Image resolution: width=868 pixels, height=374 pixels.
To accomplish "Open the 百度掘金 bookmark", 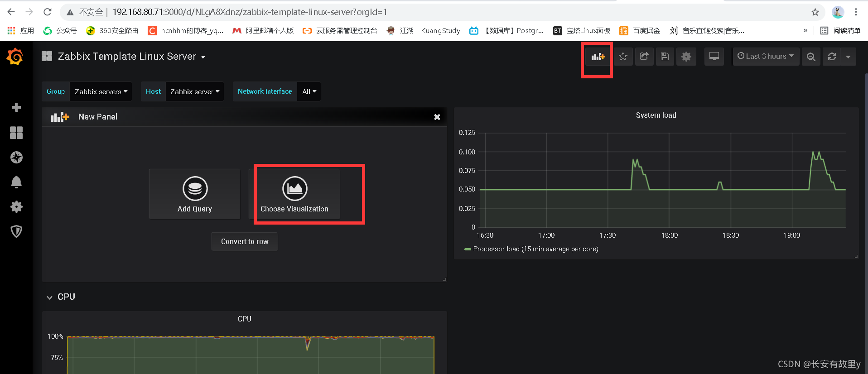I will (x=640, y=31).
